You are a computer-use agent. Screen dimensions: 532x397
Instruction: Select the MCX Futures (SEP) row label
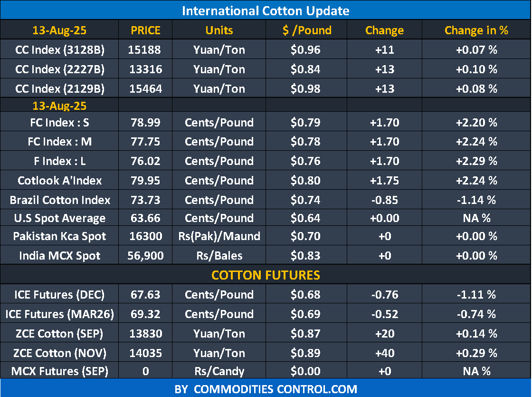pos(59,371)
